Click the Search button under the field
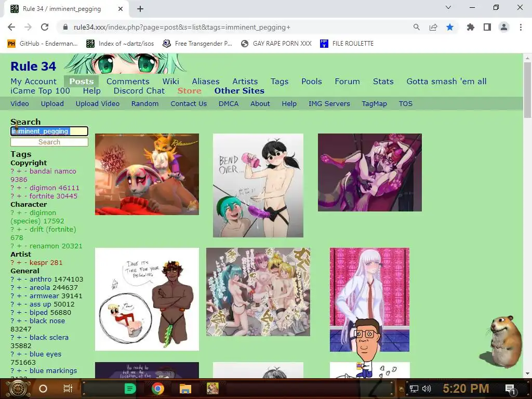This screenshot has width=532, height=399. 49,142
